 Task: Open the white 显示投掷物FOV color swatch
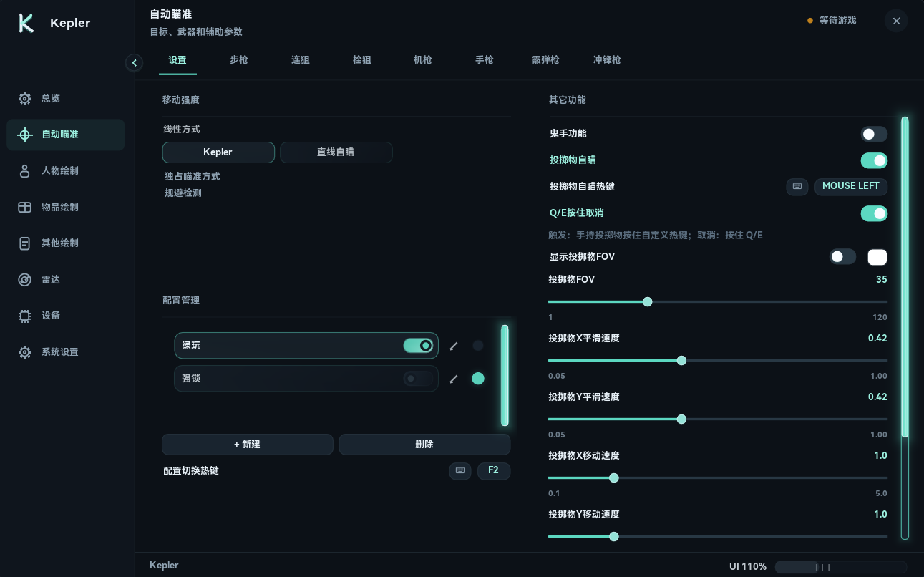point(877,257)
